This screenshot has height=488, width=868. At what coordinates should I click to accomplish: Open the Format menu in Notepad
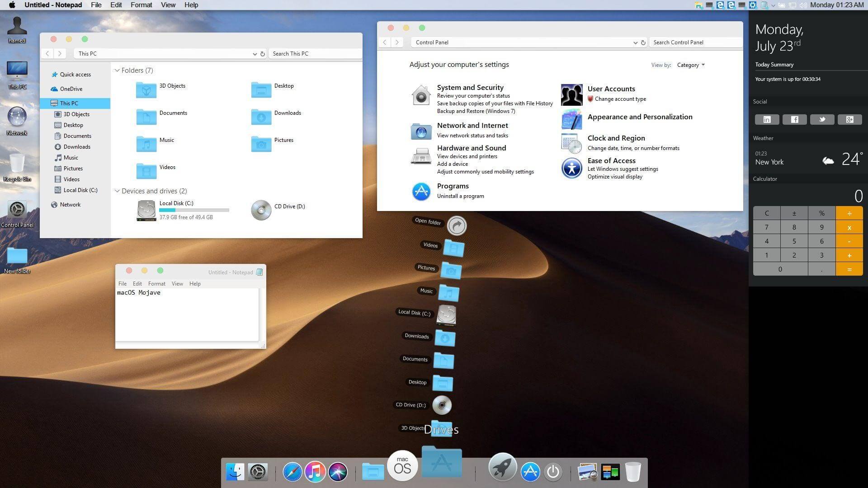tap(156, 283)
